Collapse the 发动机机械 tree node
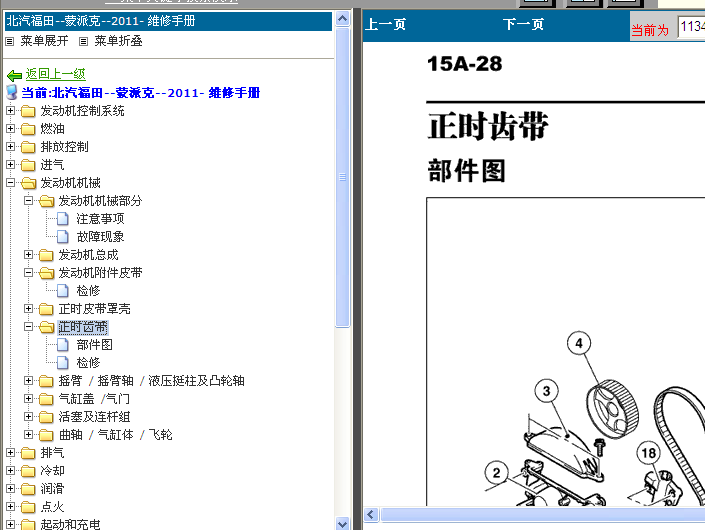Image resolution: width=705 pixels, height=530 pixels. 10,183
